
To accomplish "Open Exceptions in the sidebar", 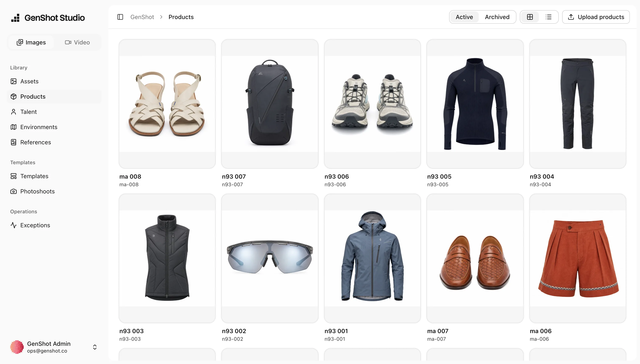I will coord(54,225).
